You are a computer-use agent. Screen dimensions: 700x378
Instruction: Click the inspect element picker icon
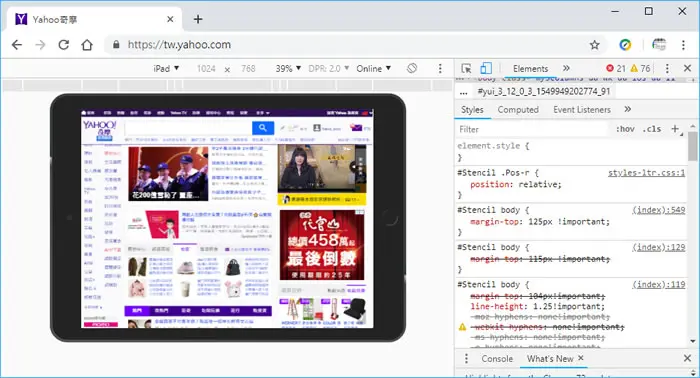pos(466,69)
